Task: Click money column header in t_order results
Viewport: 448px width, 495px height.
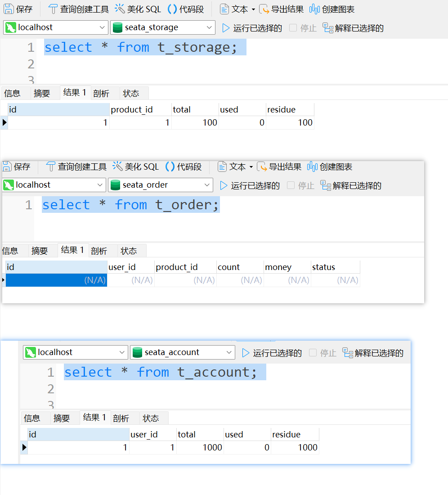Action: 287,267
